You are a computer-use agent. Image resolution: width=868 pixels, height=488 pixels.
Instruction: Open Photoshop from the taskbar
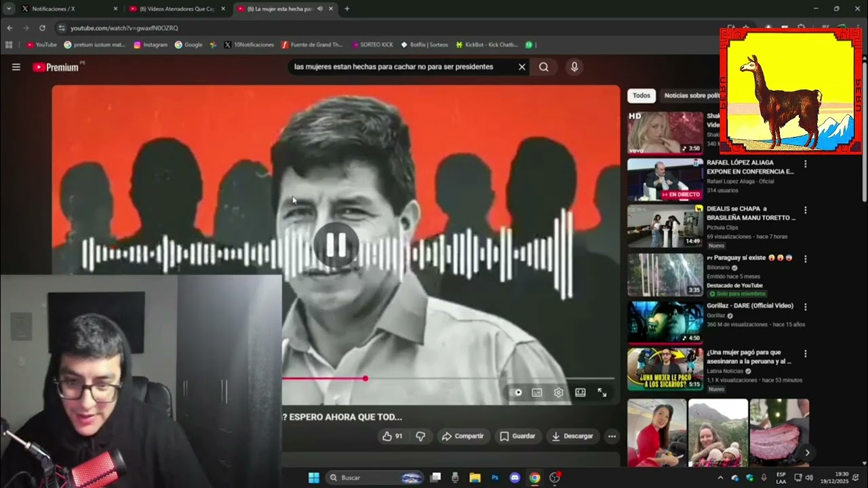tap(495, 478)
